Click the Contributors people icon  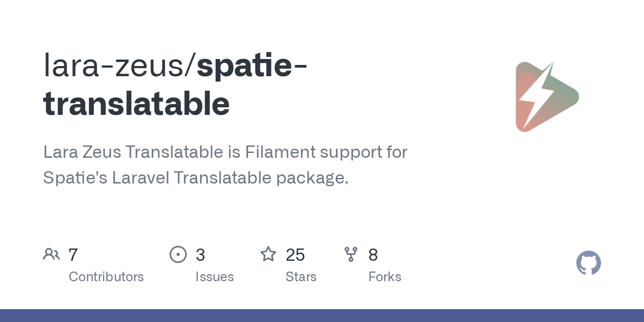click(52, 254)
